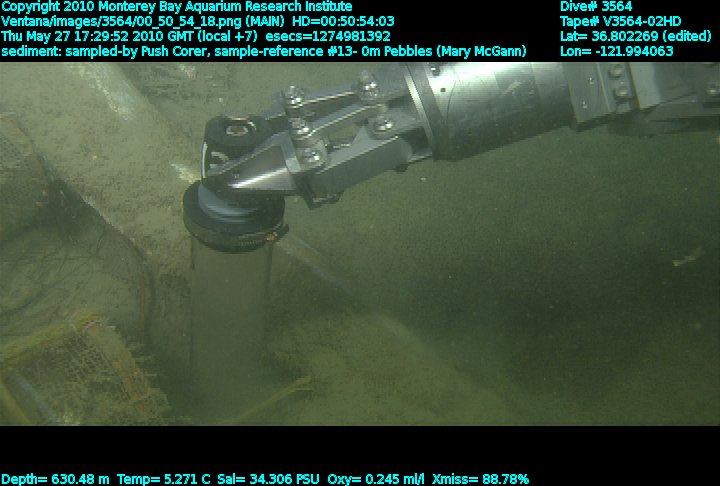Click the 'Dive# 3564' label
This screenshot has width=720, height=486.
tap(596, 7)
